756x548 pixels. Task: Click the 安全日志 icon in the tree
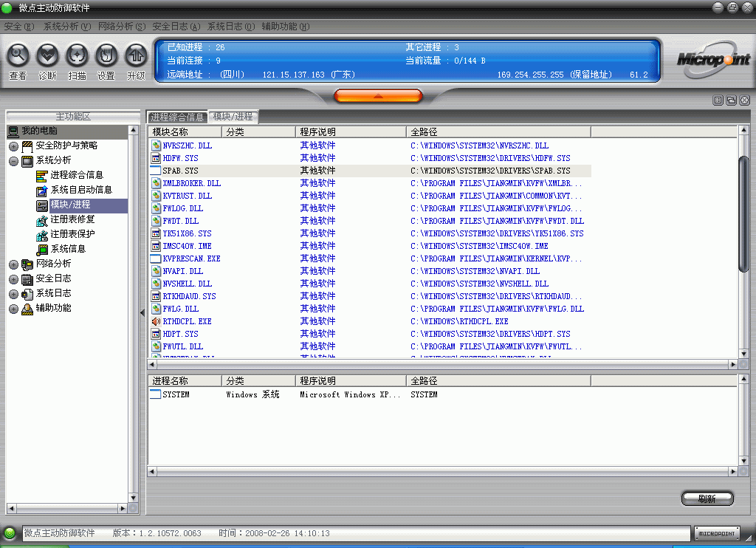coord(27,279)
